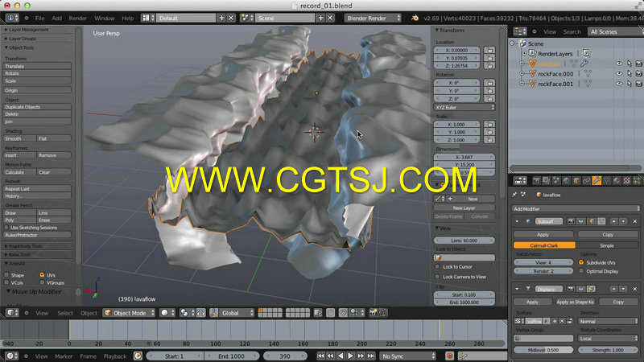The width and height of the screenshot is (644, 362).
Task: Click the lavaflow modifier wrench in outliner
Action: pyautogui.click(x=584, y=64)
